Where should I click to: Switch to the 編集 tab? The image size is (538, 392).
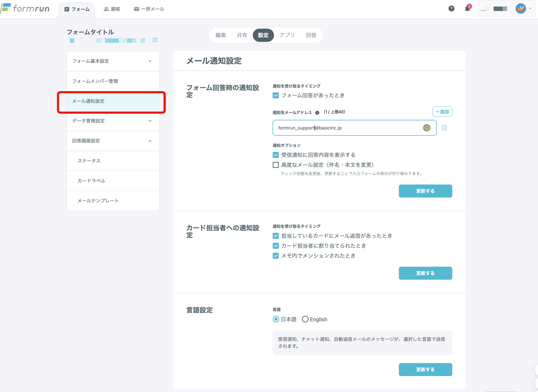pos(220,35)
